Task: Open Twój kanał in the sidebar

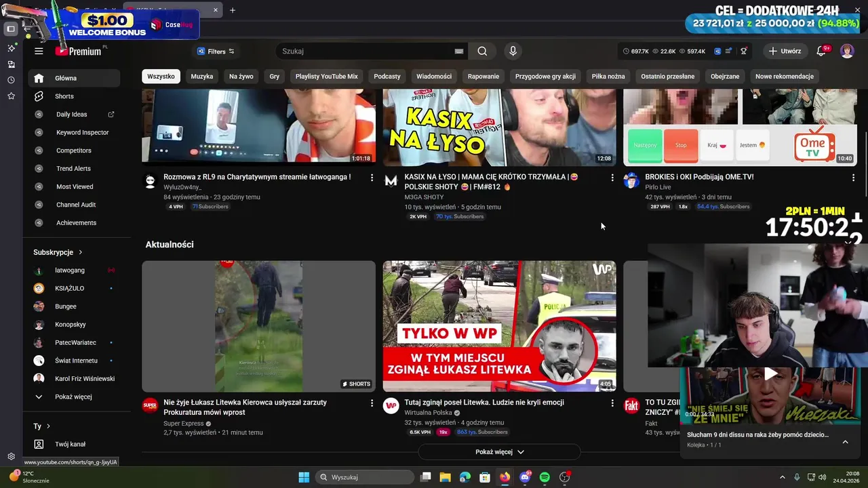Action: pyautogui.click(x=75, y=444)
